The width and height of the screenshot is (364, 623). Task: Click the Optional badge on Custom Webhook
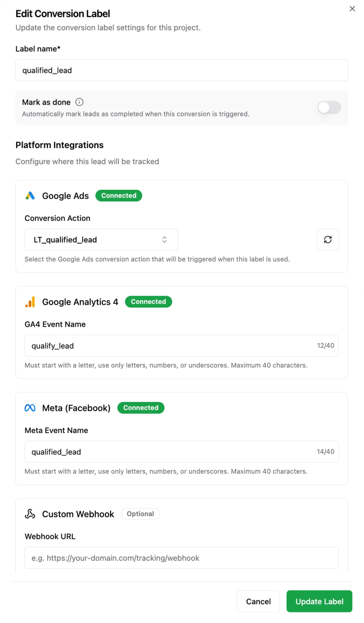point(140,514)
